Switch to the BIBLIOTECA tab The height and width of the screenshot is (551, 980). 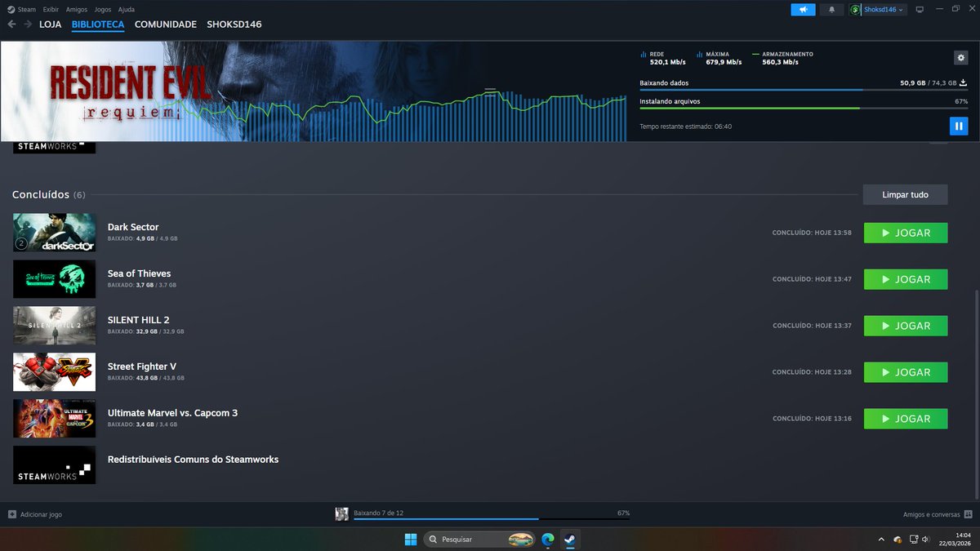click(x=98, y=24)
